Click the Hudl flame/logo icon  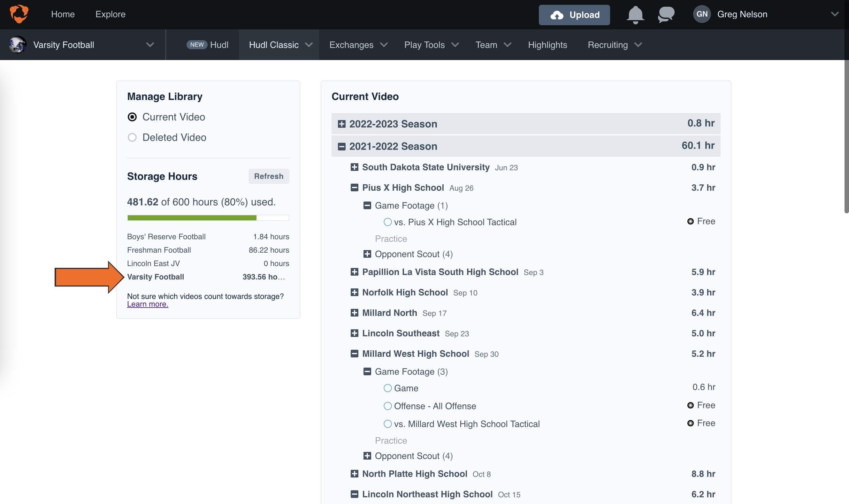click(19, 14)
